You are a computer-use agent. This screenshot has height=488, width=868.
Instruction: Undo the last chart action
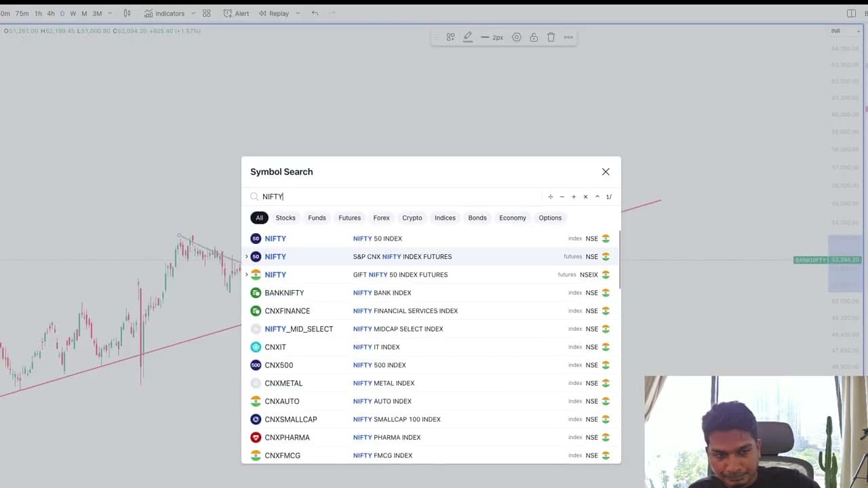pos(315,14)
